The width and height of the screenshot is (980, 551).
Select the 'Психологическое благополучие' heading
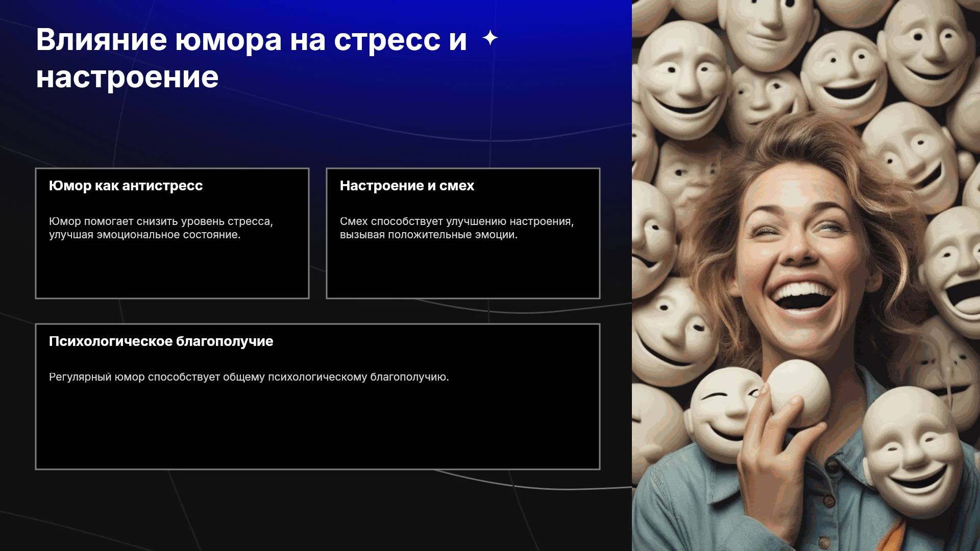point(161,341)
